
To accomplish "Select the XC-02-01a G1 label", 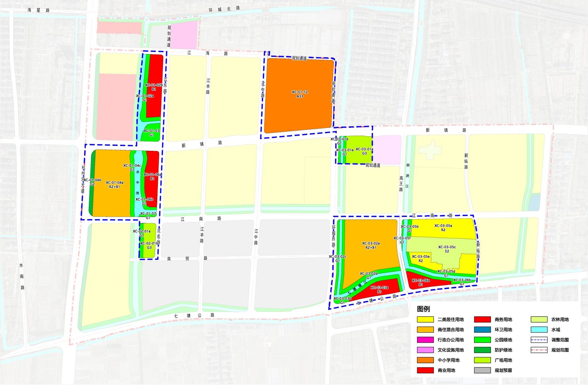I will tap(141, 233).
